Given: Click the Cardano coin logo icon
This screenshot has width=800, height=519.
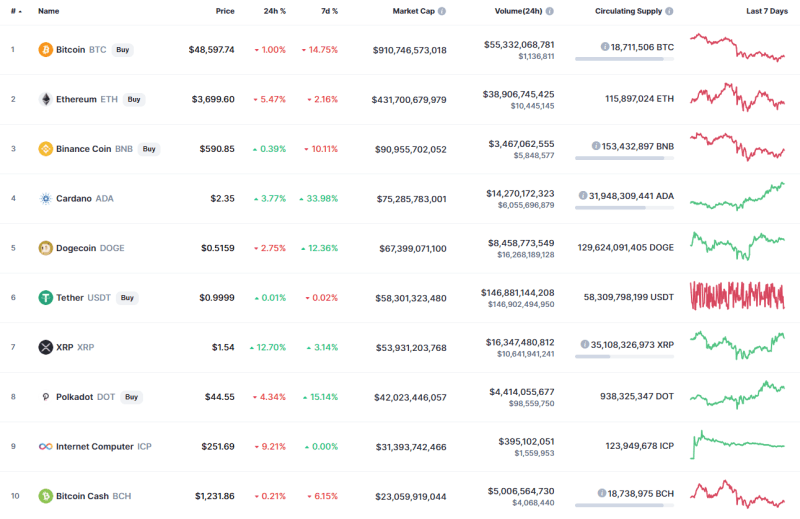Looking at the screenshot, I should pyautogui.click(x=45, y=198).
